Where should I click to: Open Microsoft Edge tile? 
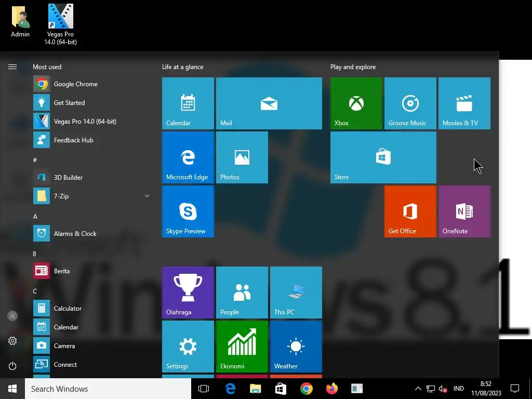coord(188,157)
